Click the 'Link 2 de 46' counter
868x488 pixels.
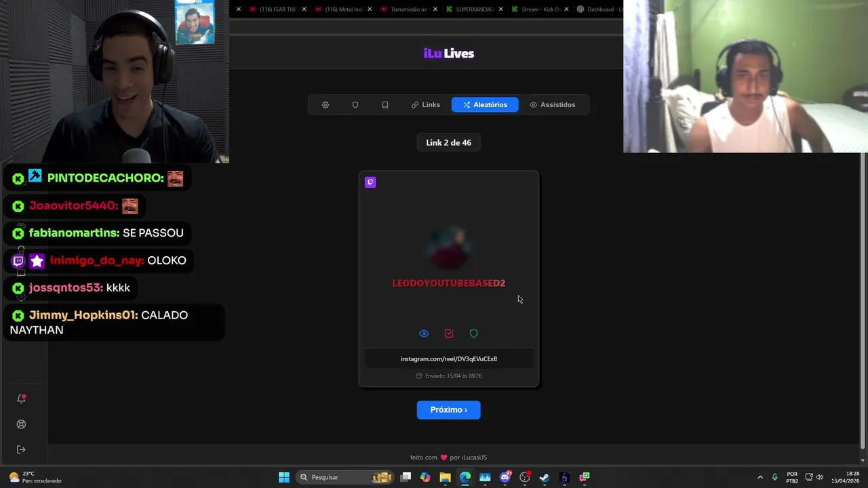[449, 143]
